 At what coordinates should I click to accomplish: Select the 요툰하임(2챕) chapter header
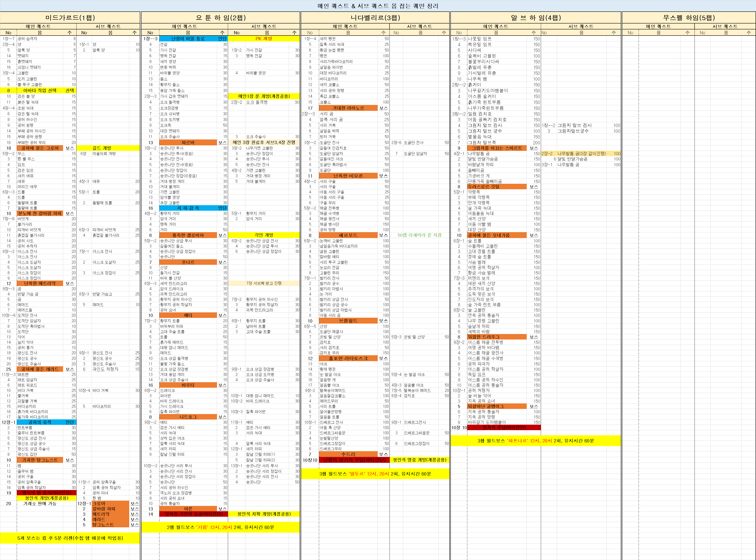[x=220, y=18]
